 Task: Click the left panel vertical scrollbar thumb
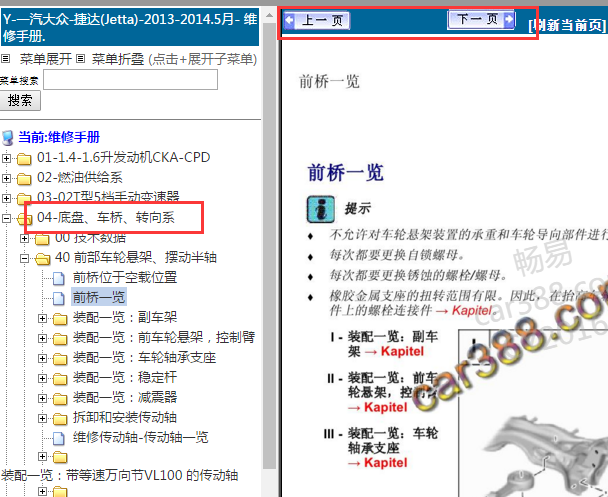(269, 246)
